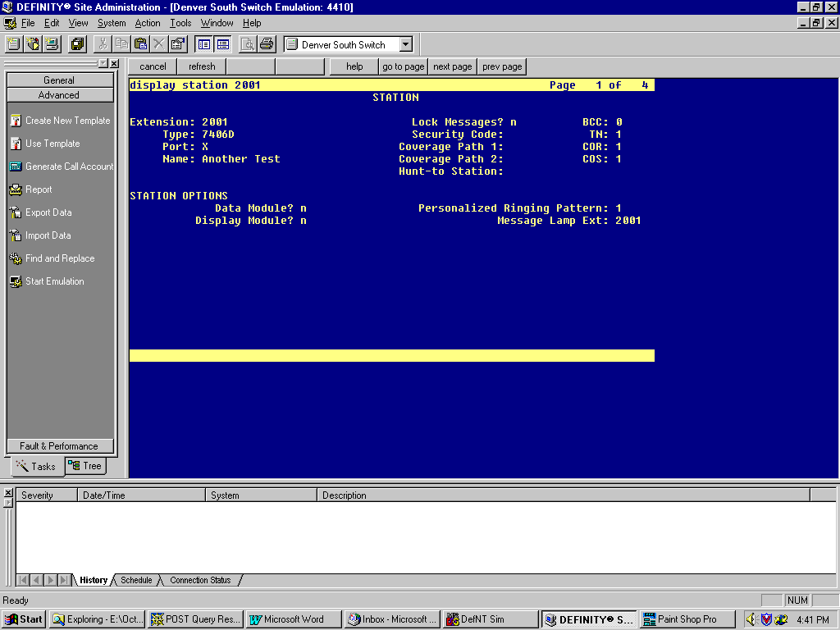The image size is (840, 630).
Task: Click the Severity column header
Action: click(47, 495)
